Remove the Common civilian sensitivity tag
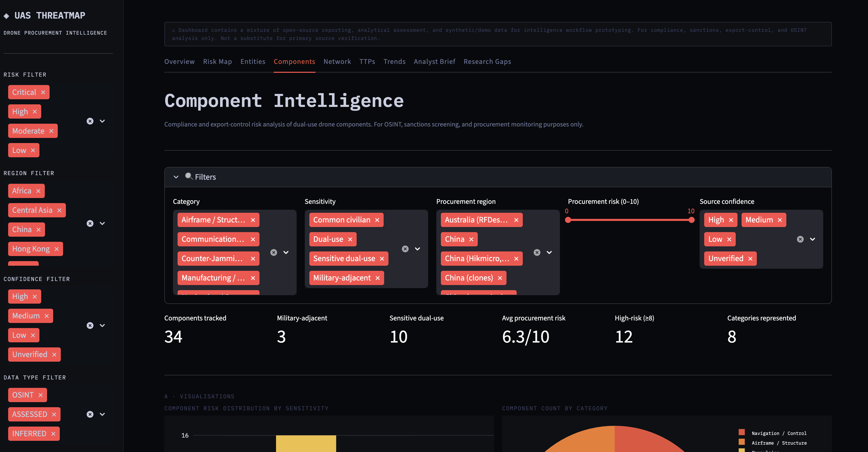 [377, 220]
